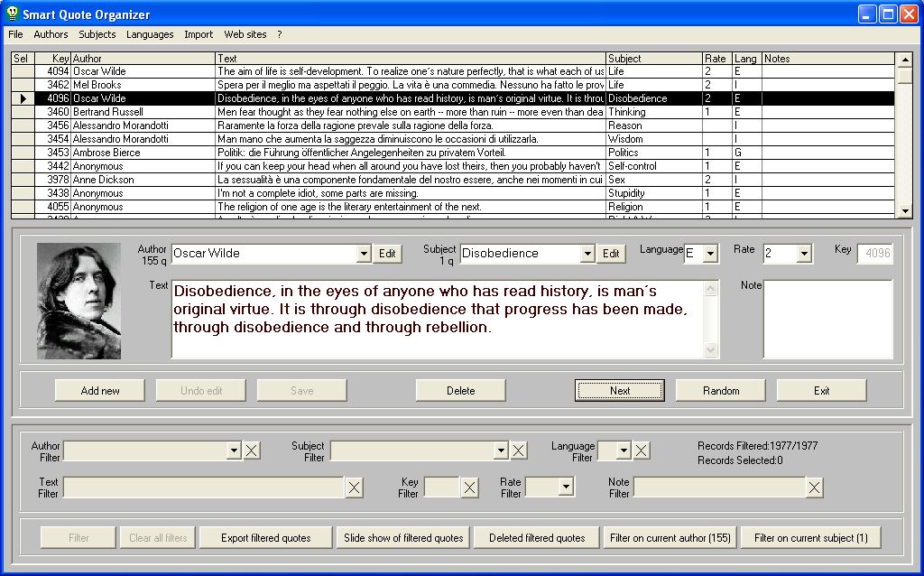Screen dimensions: 924x576
Task: Open the Rate dropdown in quote details
Action: (804, 254)
